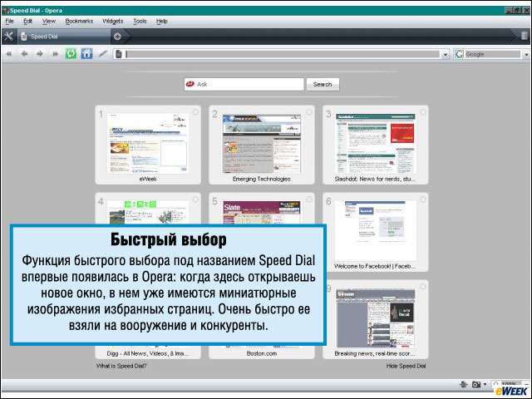Remove speed dial entry number 9
Screen dimensions: 532x399
[423, 286]
